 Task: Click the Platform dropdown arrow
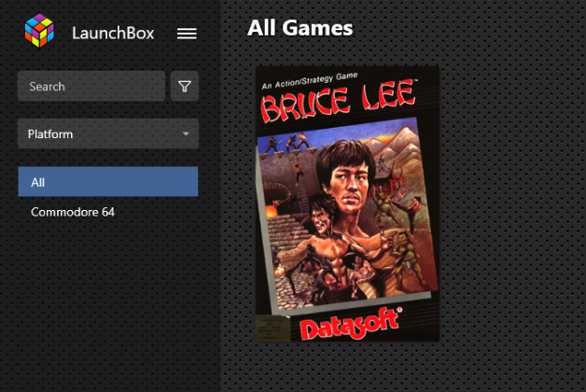click(186, 133)
